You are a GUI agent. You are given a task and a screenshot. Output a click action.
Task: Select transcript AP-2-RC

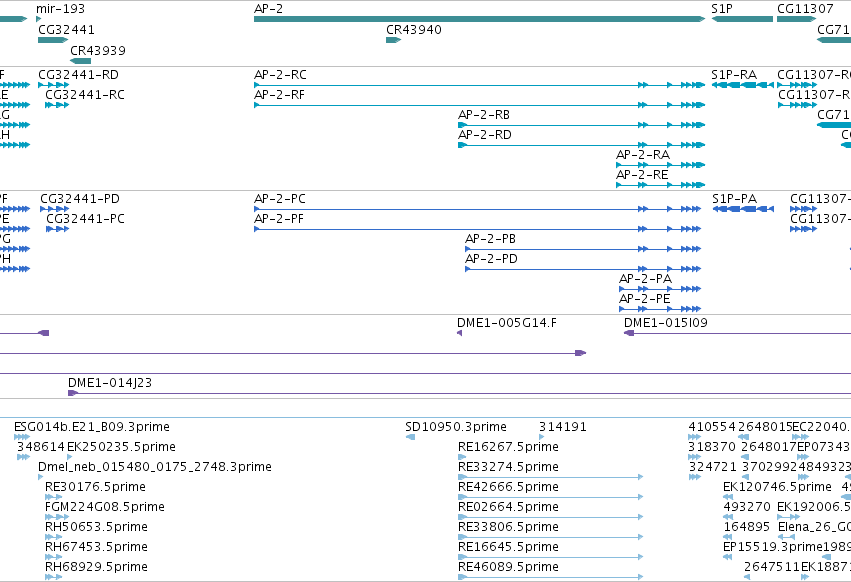coord(479,85)
